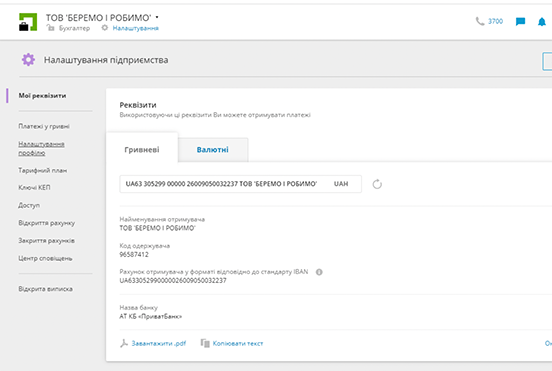Click the refresh icon next to the account field
Viewport: 552px width, 371px height.
[377, 184]
